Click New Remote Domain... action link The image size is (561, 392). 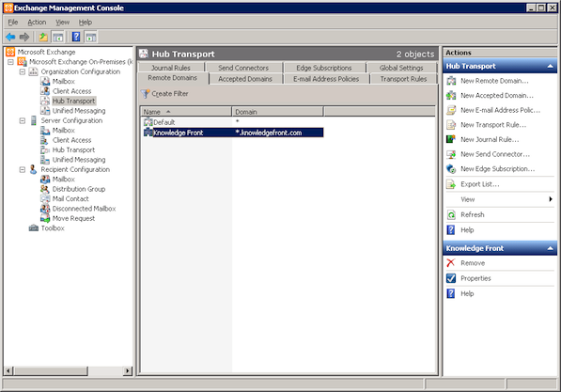pyautogui.click(x=494, y=81)
